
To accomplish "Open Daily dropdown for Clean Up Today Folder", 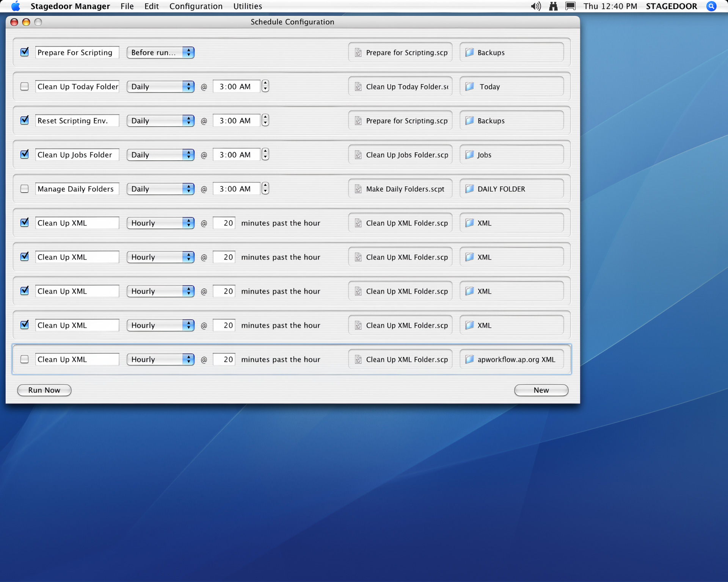I will (160, 86).
